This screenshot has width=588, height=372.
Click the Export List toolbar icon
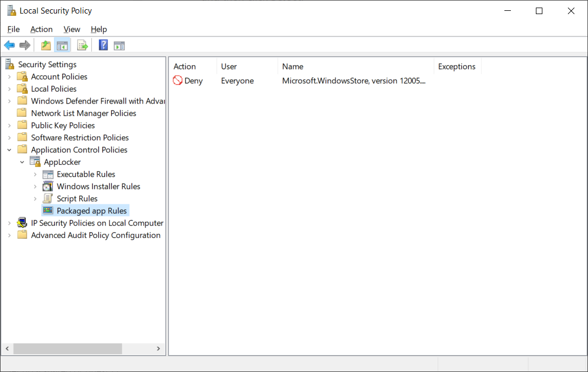point(83,46)
